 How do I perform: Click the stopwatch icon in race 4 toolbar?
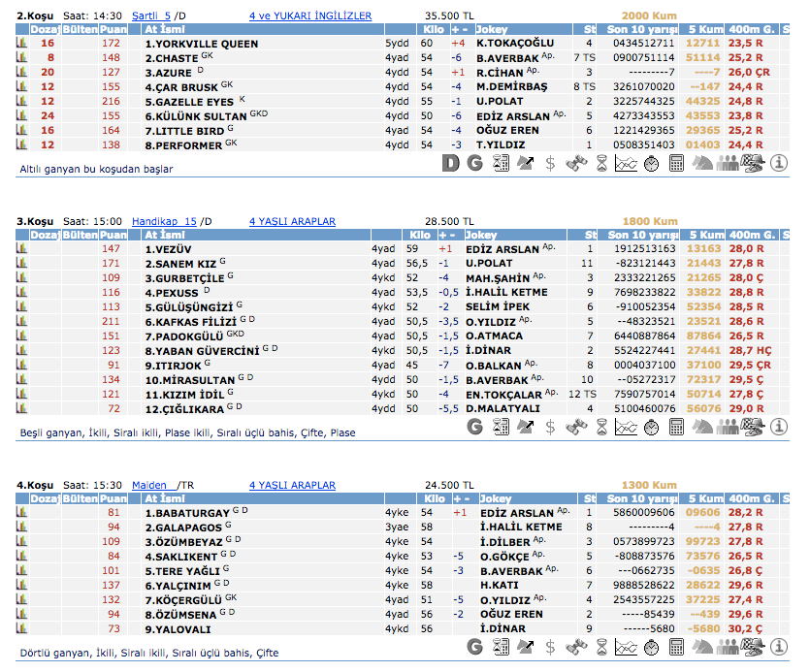(651, 646)
